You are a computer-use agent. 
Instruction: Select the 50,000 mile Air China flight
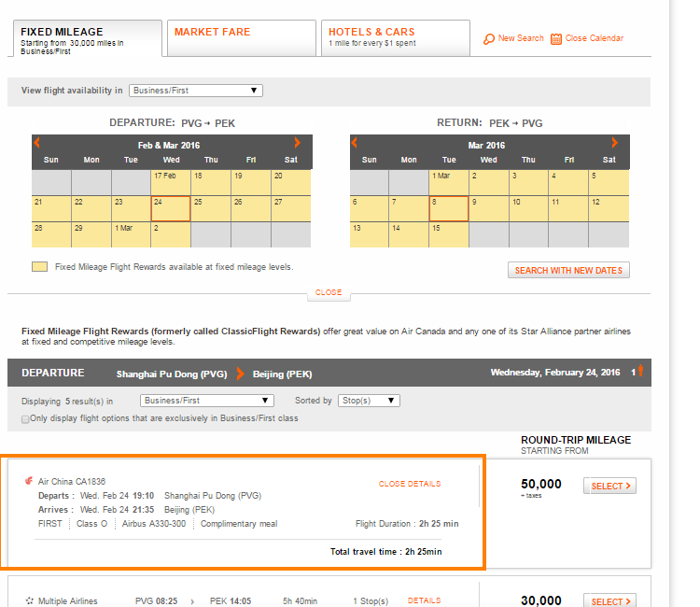609,486
